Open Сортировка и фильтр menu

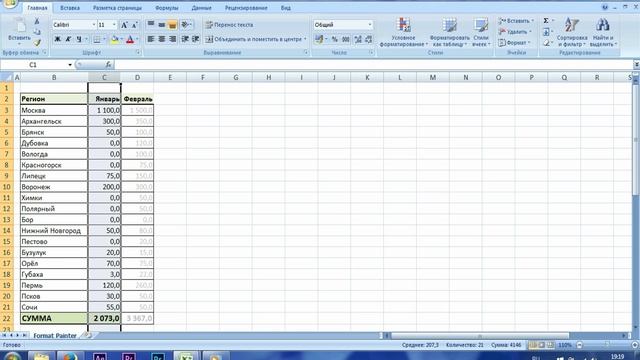click(x=571, y=32)
